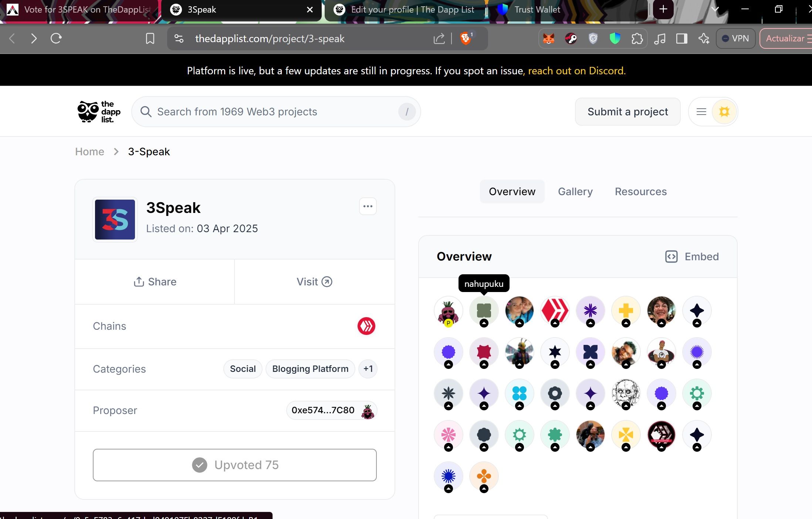The width and height of the screenshot is (812, 519).
Task: Open MetaMask fox extension
Action: (549, 38)
